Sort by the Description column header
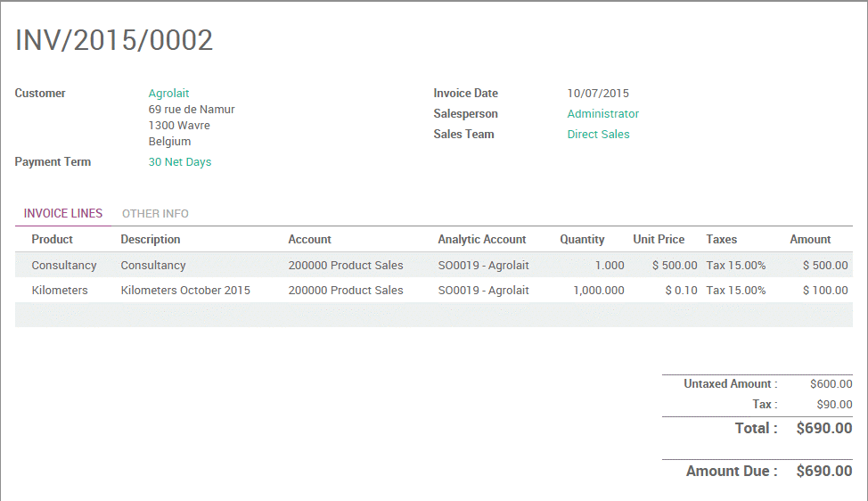The width and height of the screenshot is (868, 501). [x=151, y=240]
